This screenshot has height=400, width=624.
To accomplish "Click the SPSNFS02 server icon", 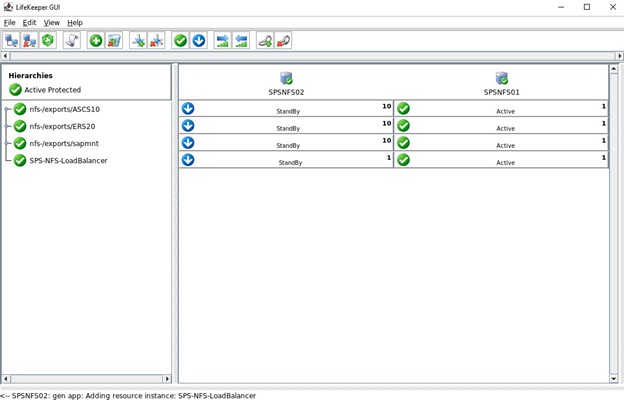I will tap(286, 78).
